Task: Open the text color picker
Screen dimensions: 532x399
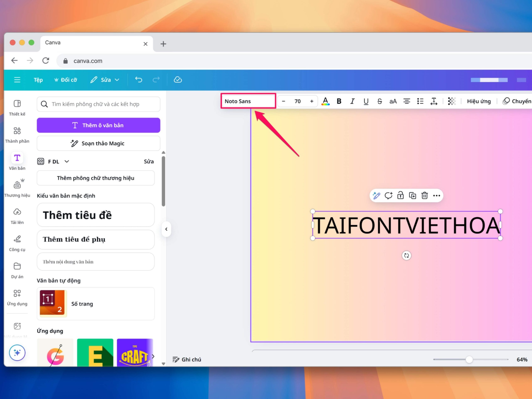Action: click(x=325, y=101)
